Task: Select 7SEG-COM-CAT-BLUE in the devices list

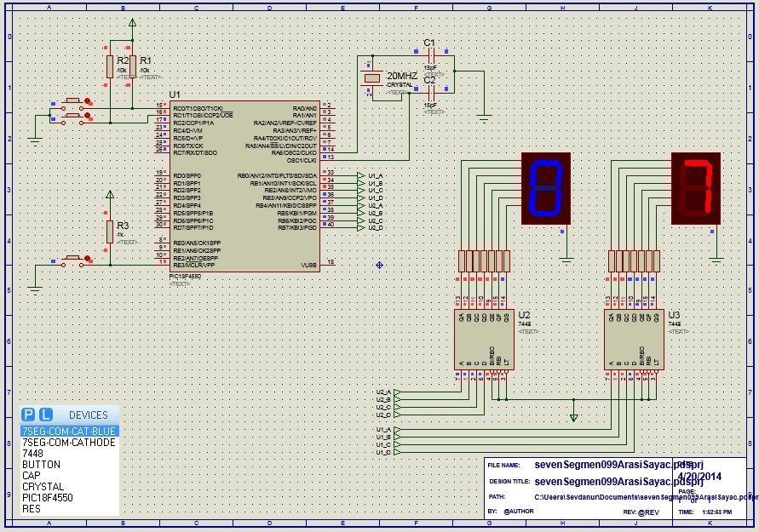Action: tap(70, 431)
